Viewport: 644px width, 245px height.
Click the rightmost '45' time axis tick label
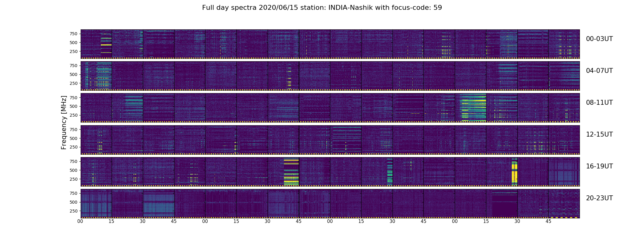(x=549, y=221)
